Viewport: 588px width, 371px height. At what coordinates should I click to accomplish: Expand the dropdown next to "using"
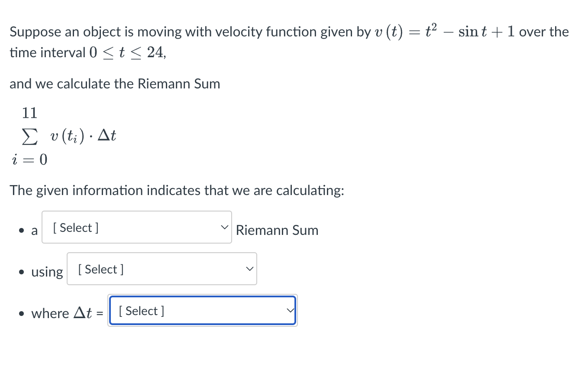pyautogui.click(x=162, y=269)
